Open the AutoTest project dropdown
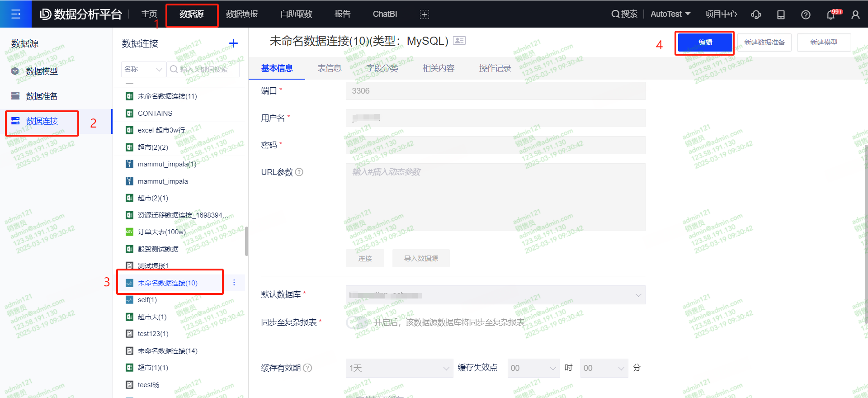Viewport: 868px width, 398px height. click(x=670, y=14)
